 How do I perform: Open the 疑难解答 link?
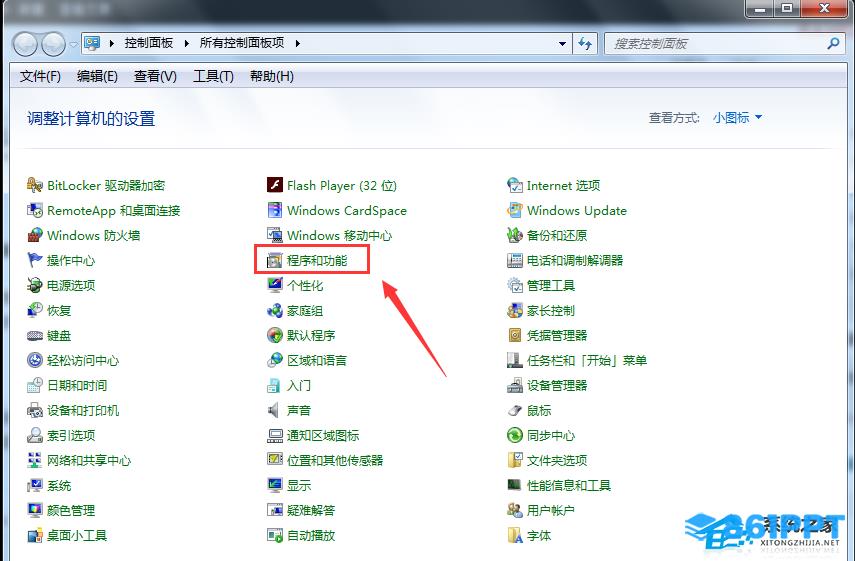tap(311, 510)
